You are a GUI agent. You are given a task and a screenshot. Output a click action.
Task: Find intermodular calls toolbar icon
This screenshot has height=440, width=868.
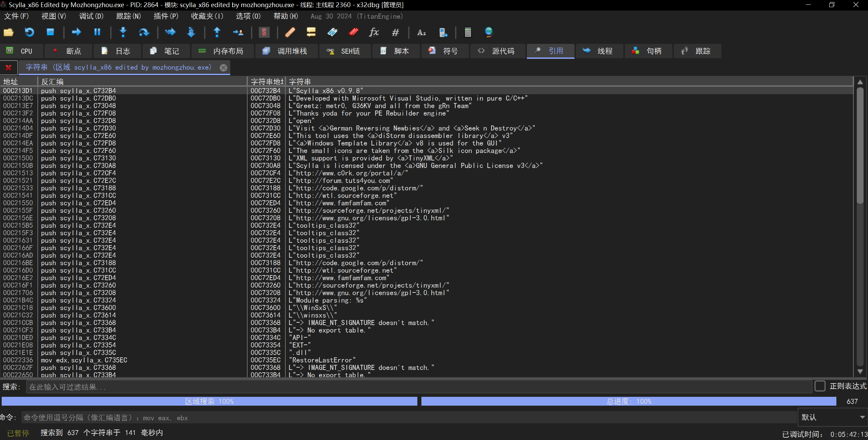click(443, 32)
